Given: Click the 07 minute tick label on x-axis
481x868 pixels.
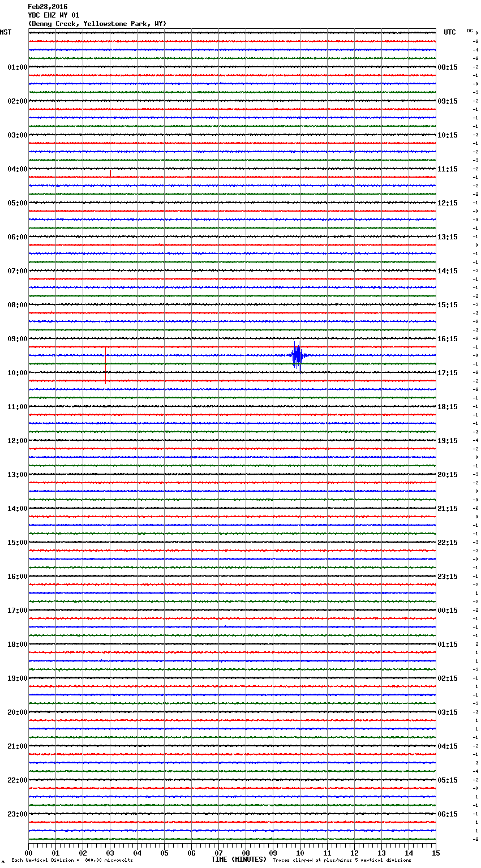Looking at the screenshot, I should click(x=218, y=853).
